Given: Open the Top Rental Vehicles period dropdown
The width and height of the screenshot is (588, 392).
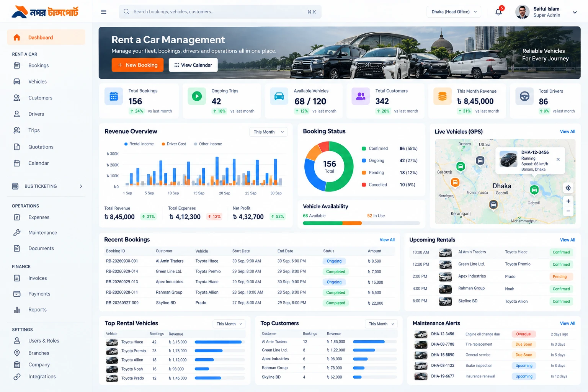Looking at the screenshot, I should pyautogui.click(x=229, y=324).
